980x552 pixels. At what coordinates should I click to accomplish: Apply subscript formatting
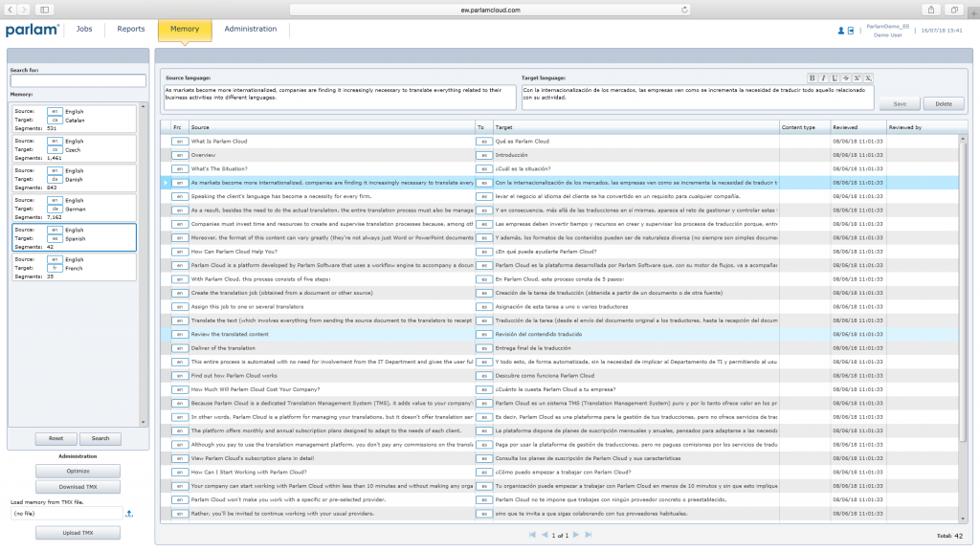868,78
